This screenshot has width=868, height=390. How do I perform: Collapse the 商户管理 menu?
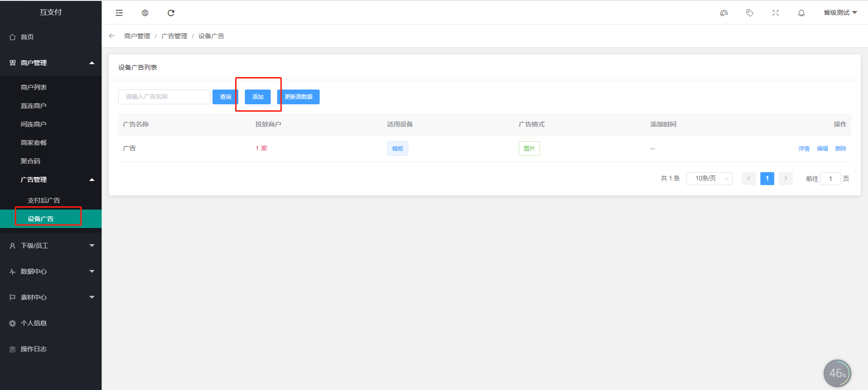51,63
